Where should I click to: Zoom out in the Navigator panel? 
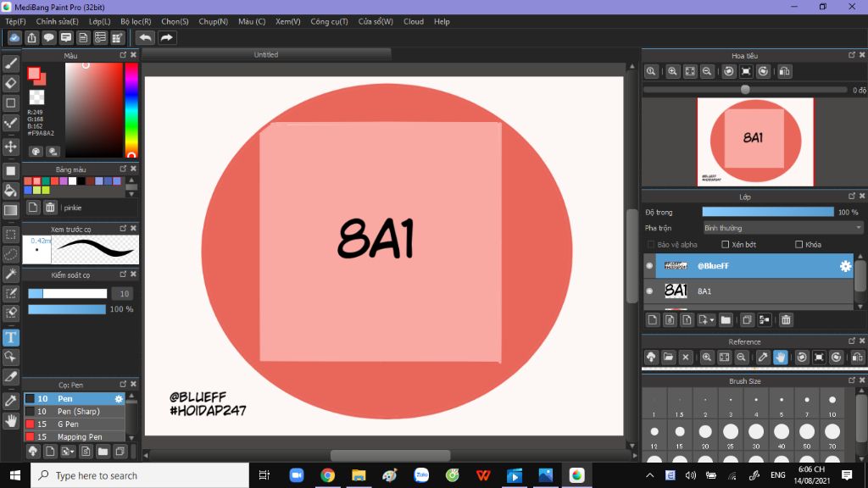707,71
